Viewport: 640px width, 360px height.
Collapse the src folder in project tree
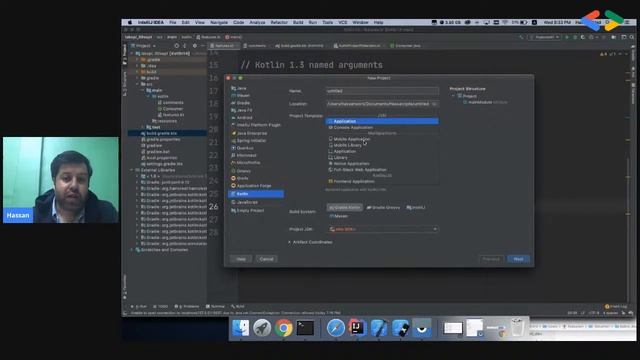pos(138,84)
